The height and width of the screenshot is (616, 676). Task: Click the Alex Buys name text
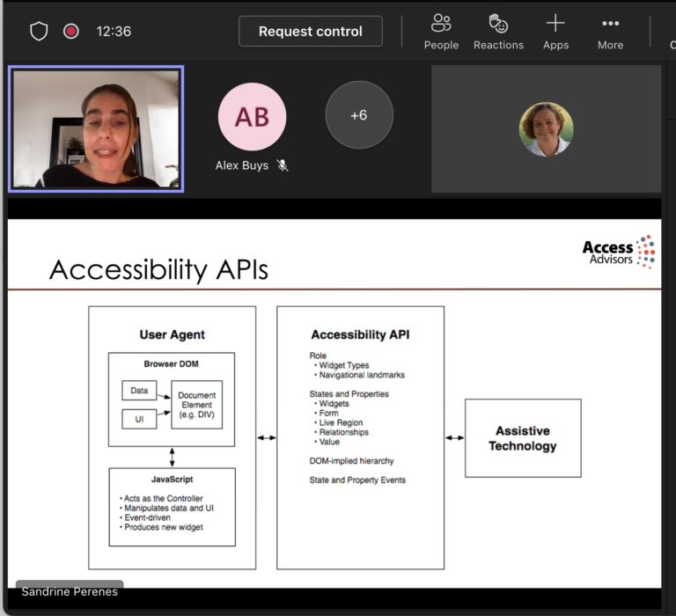pyautogui.click(x=242, y=165)
